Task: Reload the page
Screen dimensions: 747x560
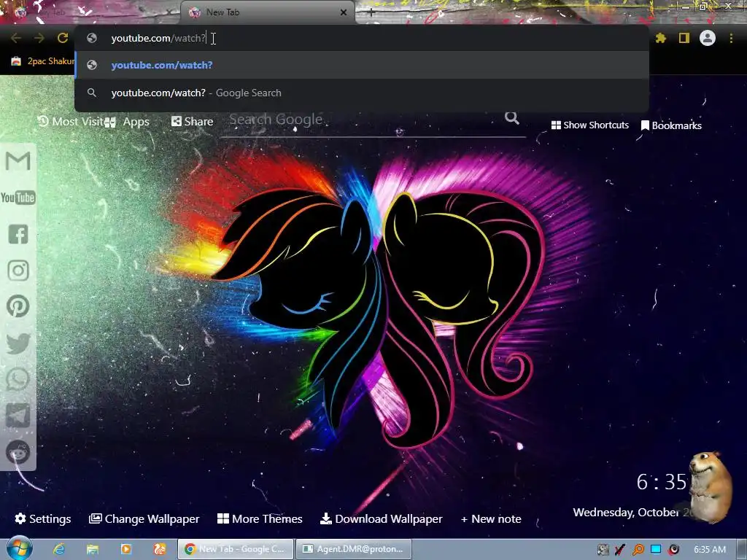Action: point(63,38)
